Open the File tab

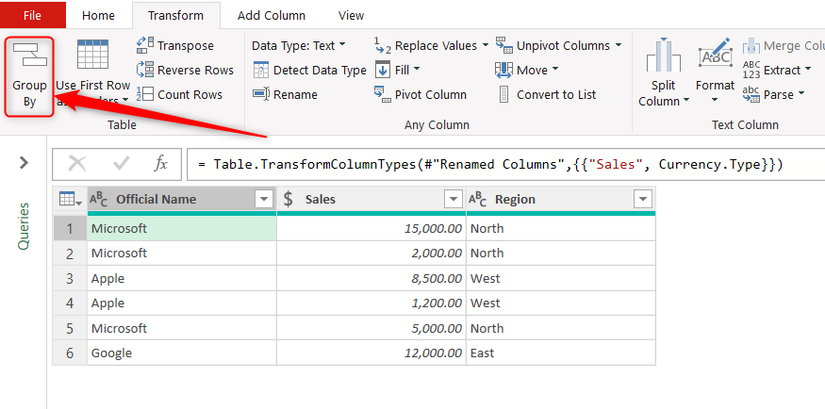pos(33,15)
